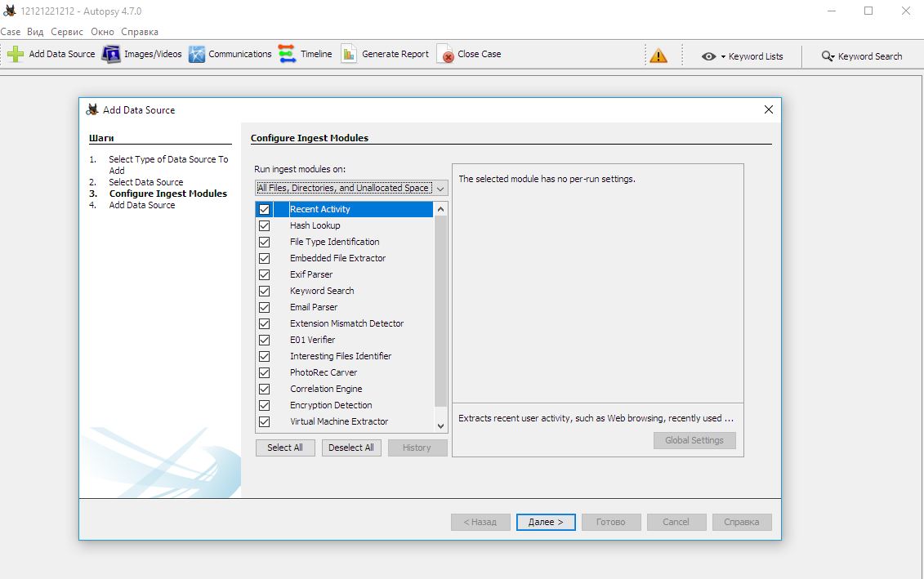Toggle File Type Identification checkbox

point(264,242)
